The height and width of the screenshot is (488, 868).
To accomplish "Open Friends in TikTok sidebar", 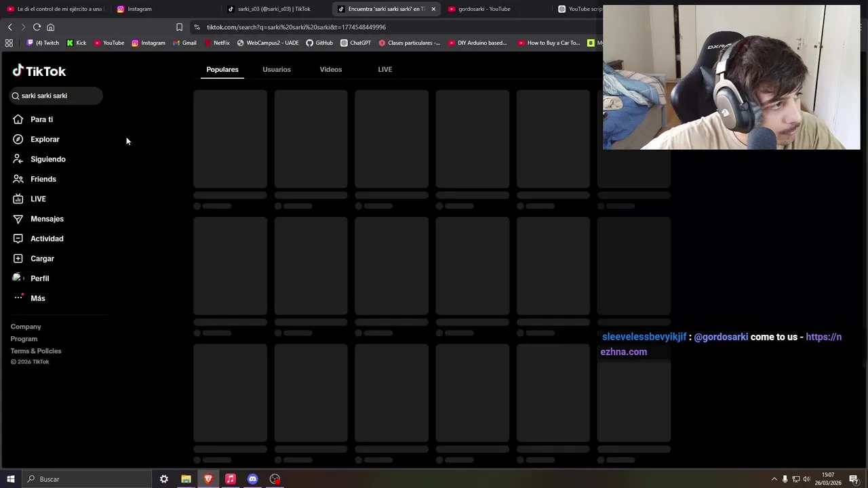I will [34, 179].
